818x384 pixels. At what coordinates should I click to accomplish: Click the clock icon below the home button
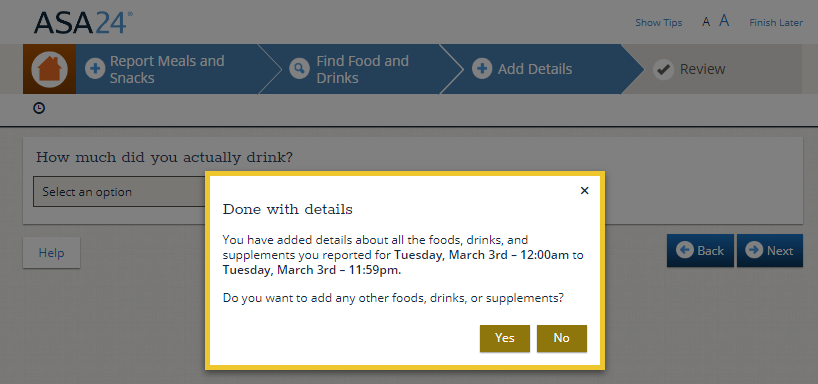tap(39, 108)
